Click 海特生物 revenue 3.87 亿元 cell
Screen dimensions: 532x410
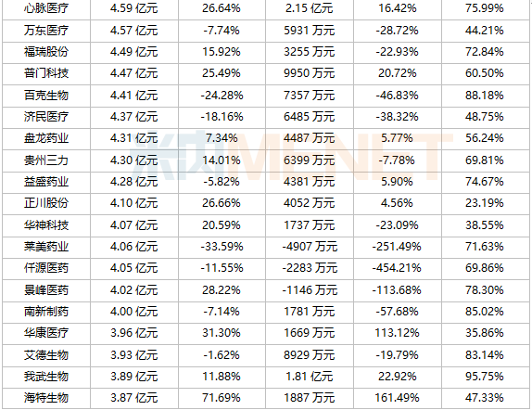click(x=134, y=398)
